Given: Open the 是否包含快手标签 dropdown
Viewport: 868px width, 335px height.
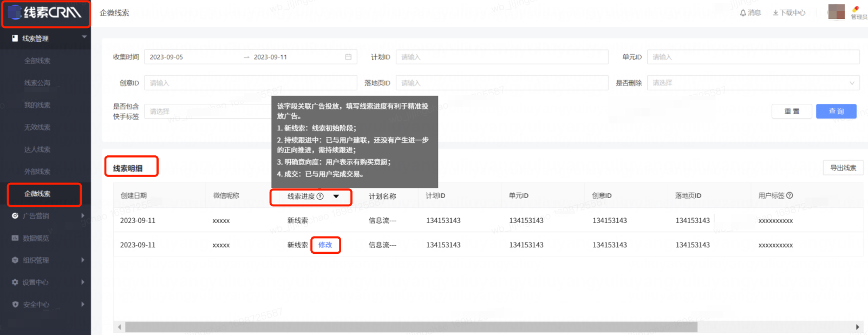Looking at the screenshot, I should pos(208,111).
